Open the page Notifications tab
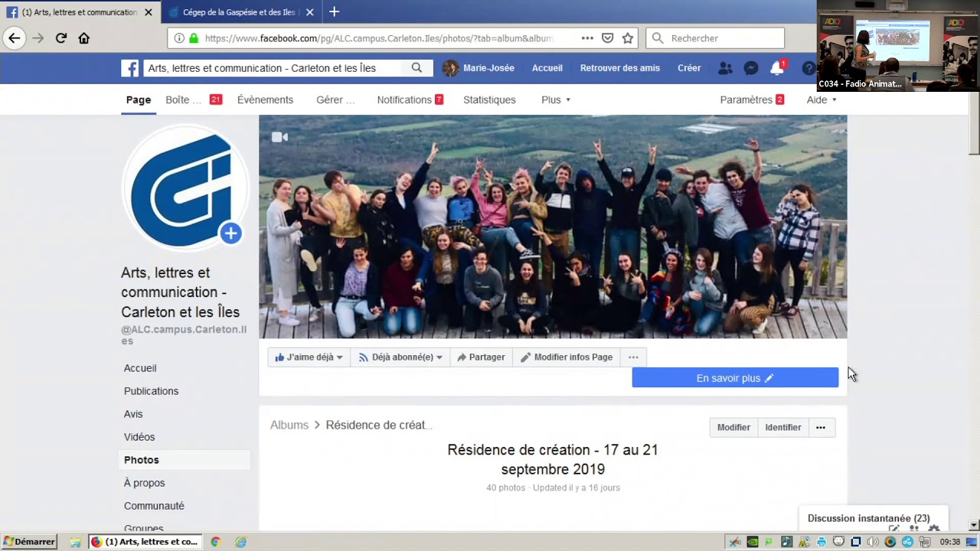 pos(410,100)
